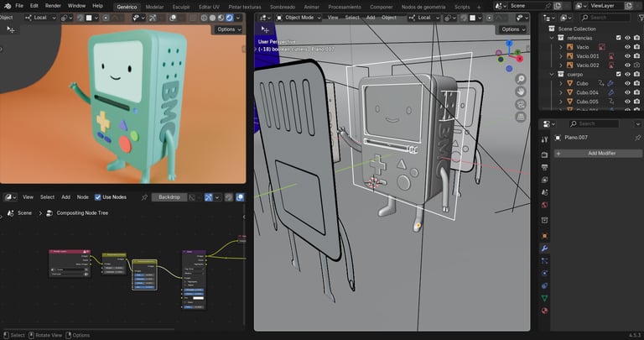
Task: Click new scene icon beside Scene field
Action: coord(558,6)
